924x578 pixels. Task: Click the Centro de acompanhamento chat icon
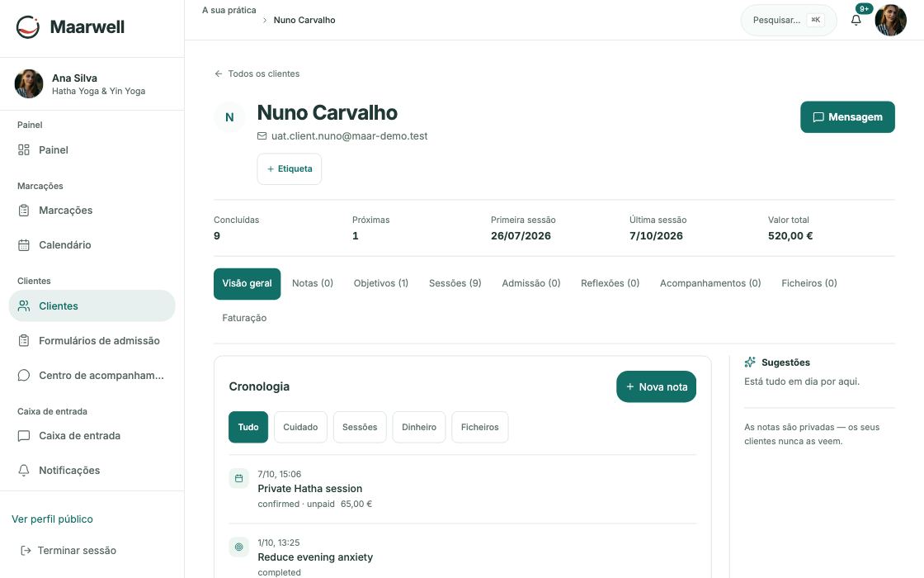pyautogui.click(x=24, y=375)
